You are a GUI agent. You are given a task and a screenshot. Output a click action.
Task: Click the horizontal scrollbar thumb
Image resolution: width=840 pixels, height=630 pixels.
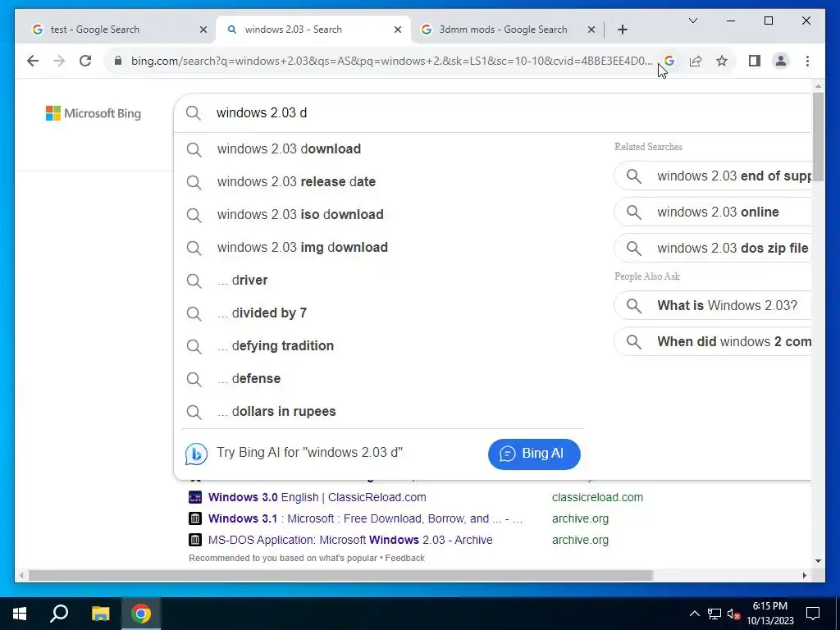tap(340, 575)
